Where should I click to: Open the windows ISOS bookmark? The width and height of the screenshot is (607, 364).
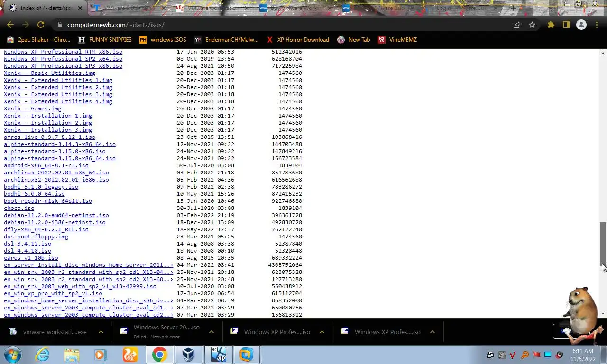163,40
